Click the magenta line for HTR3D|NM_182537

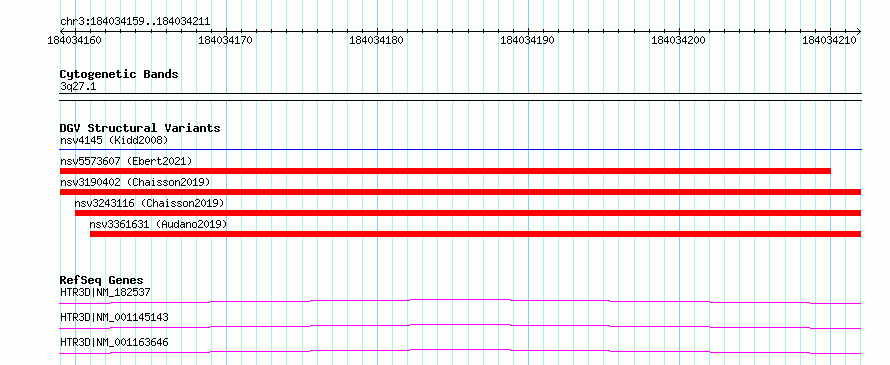pyautogui.click(x=460, y=301)
